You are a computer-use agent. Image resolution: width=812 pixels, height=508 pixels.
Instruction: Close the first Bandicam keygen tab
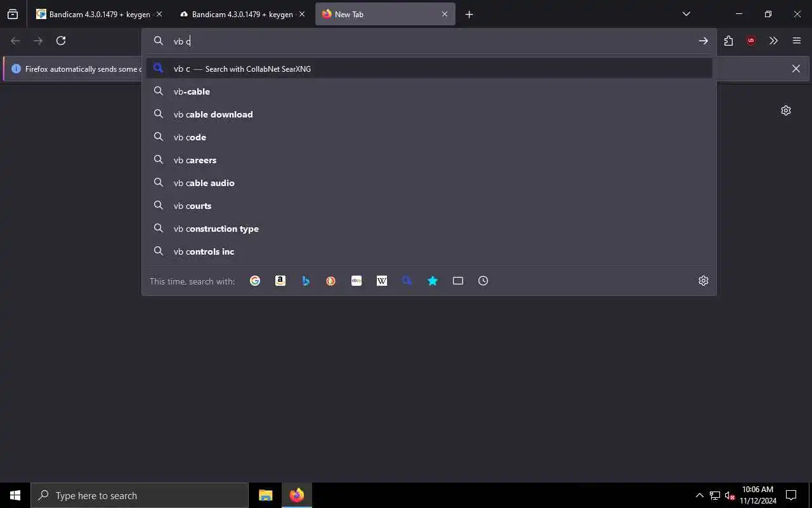(159, 14)
